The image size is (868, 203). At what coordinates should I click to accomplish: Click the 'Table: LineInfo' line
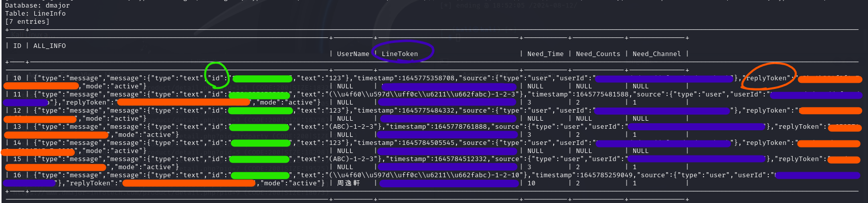[35, 14]
